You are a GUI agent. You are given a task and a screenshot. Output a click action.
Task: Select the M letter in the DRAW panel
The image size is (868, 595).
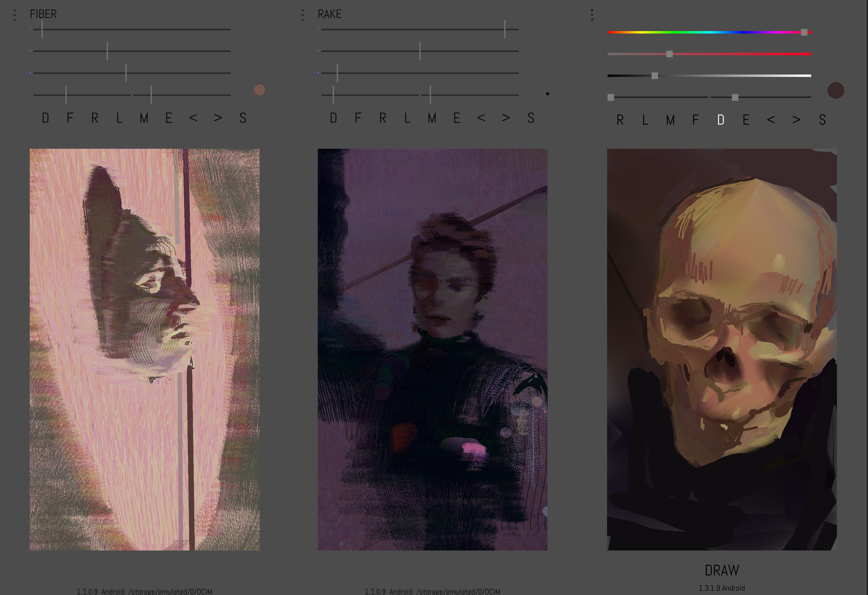coord(670,120)
